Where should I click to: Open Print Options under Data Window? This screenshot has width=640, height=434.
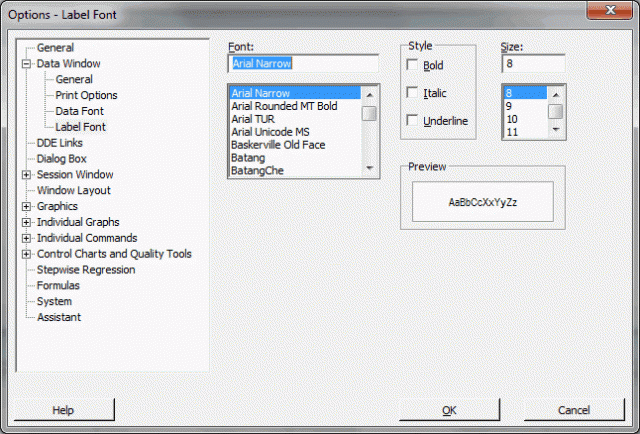[87, 95]
